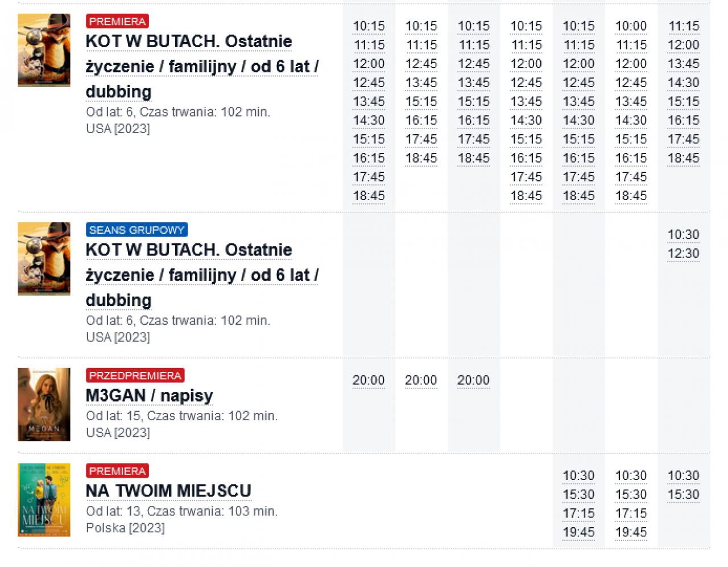Click the PRZEDPREMIERA badge above M3GAN
This screenshot has height=567, width=728.
[135, 375]
